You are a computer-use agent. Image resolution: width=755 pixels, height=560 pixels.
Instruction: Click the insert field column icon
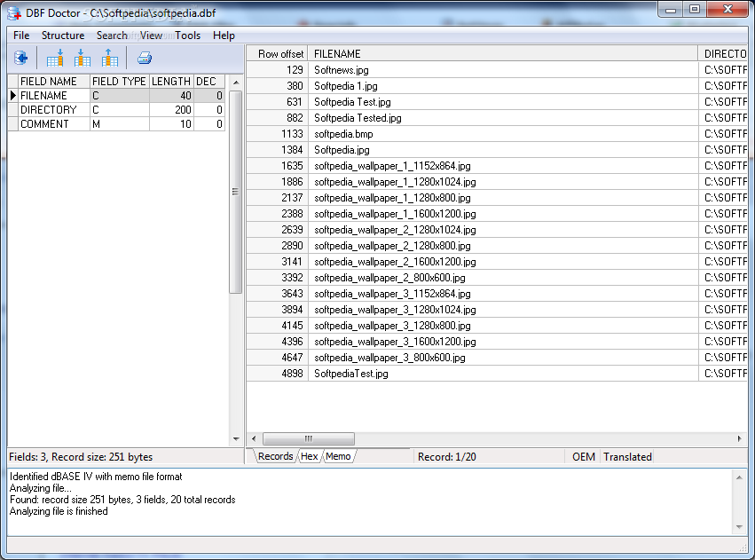(x=83, y=59)
